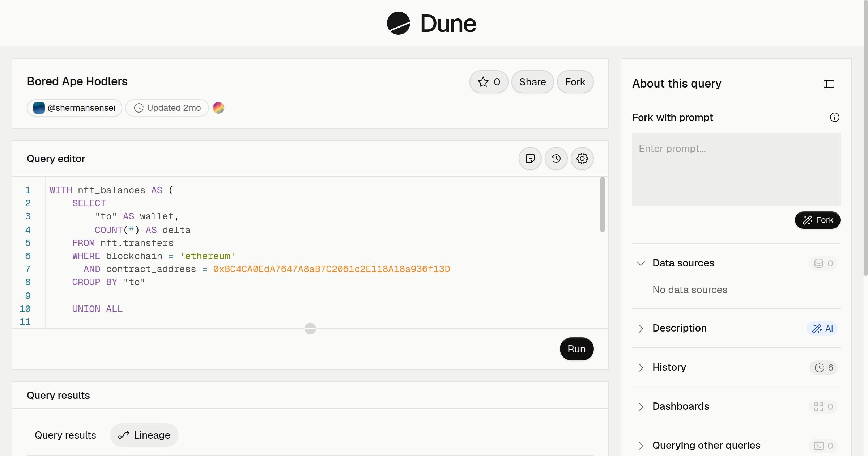The height and width of the screenshot is (456, 868).
Task: Click the Dashboards count badge
Action: [x=823, y=406]
